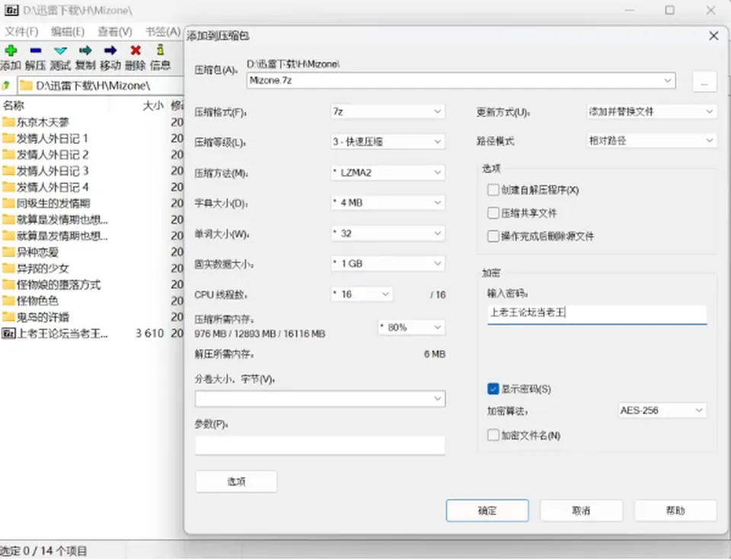731x560 pixels.
Task: Click the 7z archive icon of 上老王论坛当老王
Action: pos(8,333)
